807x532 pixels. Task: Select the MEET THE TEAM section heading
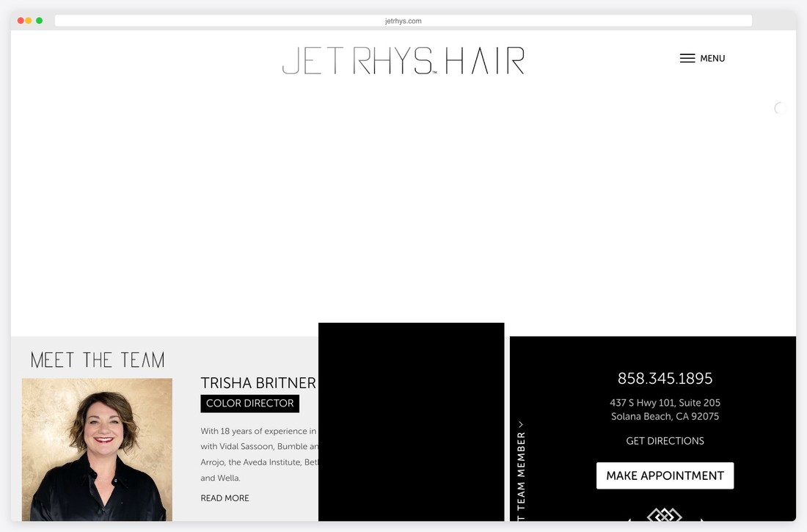98,359
